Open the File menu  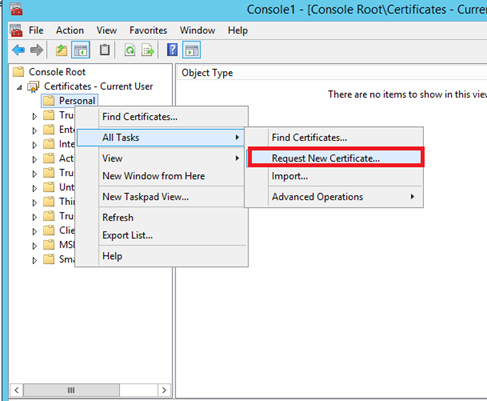(36, 30)
